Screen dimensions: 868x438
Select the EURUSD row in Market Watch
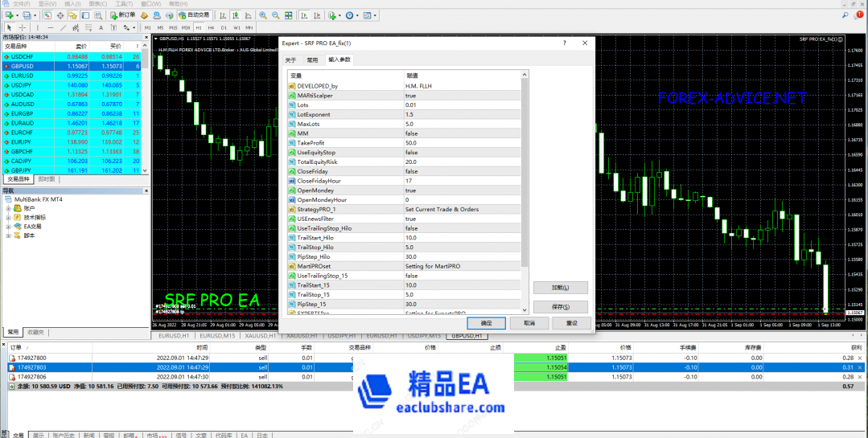(72, 76)
